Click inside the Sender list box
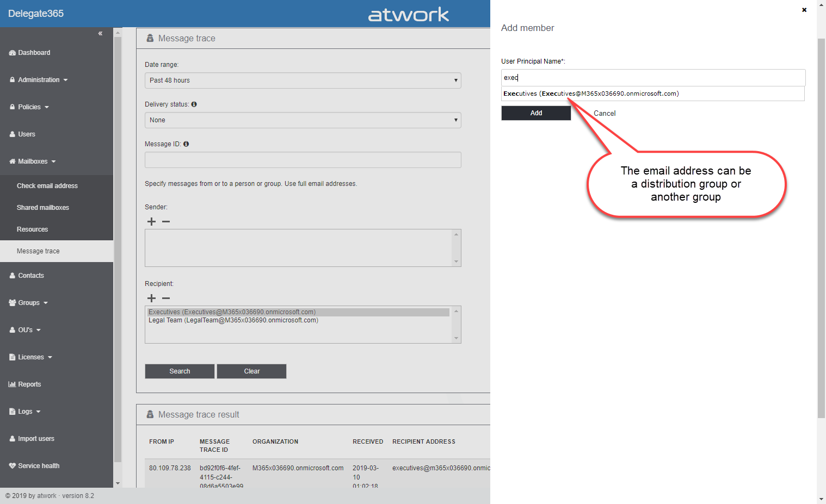Screen dimensions: 826x504 tap(298, 248)
